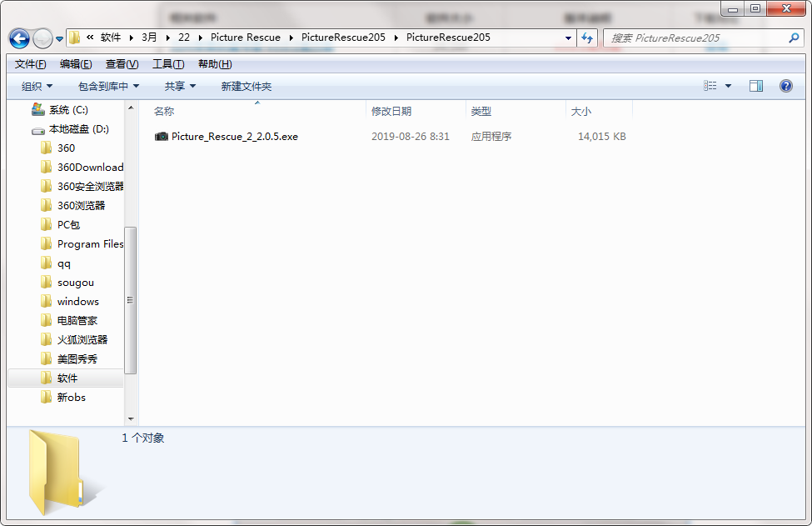Select 系统 (C:) drive in tree

coord(68,110)
